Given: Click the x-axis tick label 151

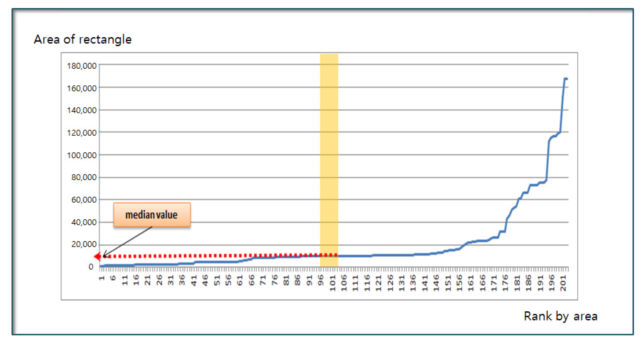Looking at the screenshot, I should coord(448,283).
